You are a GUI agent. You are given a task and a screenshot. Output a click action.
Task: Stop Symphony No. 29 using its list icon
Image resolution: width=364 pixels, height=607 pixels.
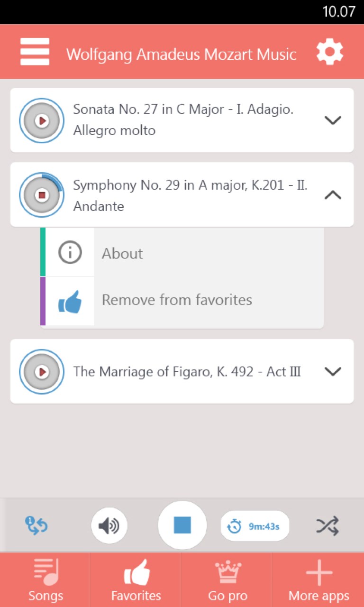tap(42, 195)
